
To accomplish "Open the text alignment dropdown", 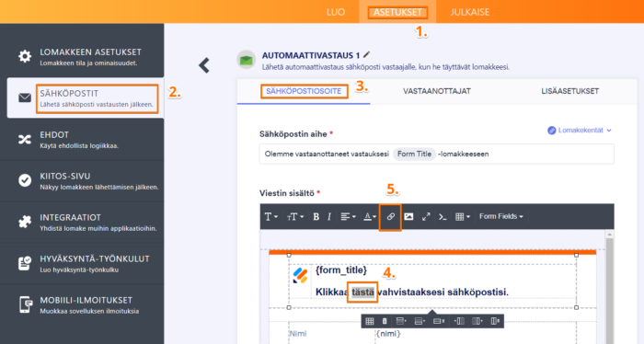I will (348, 217).
